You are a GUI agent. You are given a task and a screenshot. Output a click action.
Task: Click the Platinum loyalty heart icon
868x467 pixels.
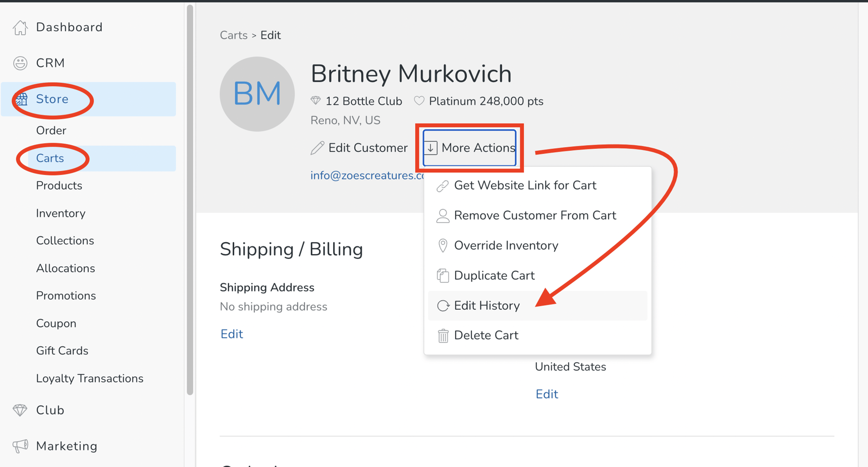pos(419,100)
